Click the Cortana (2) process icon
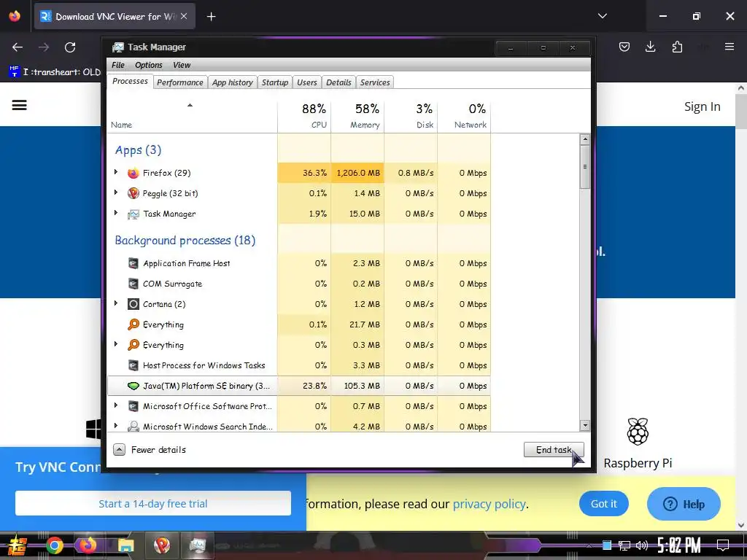747x560 pixels. click(133, 304)
